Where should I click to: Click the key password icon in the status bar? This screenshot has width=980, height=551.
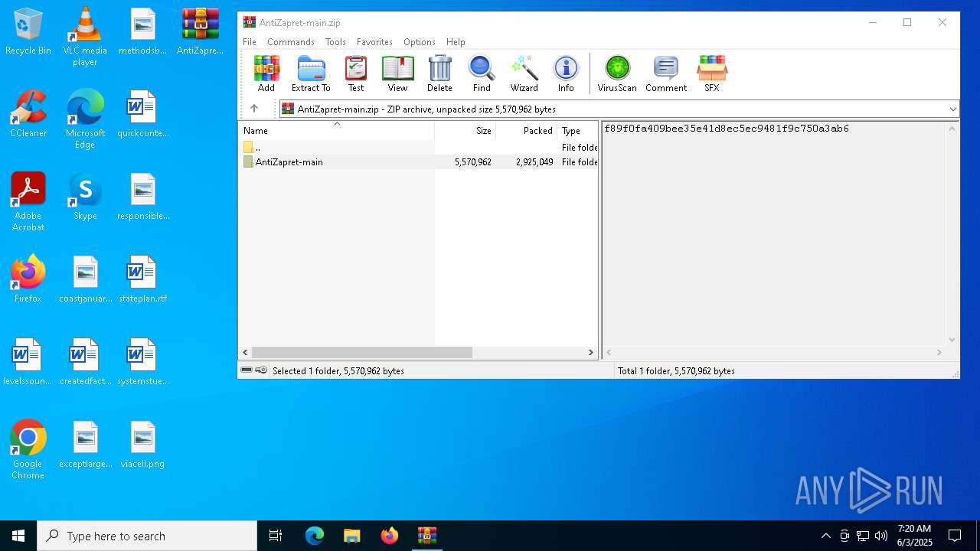click(261, 370)
